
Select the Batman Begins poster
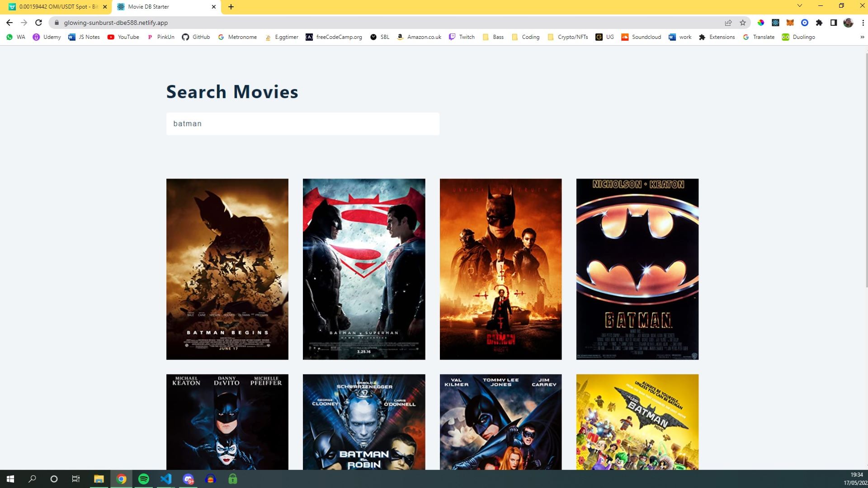pos(227,269)
